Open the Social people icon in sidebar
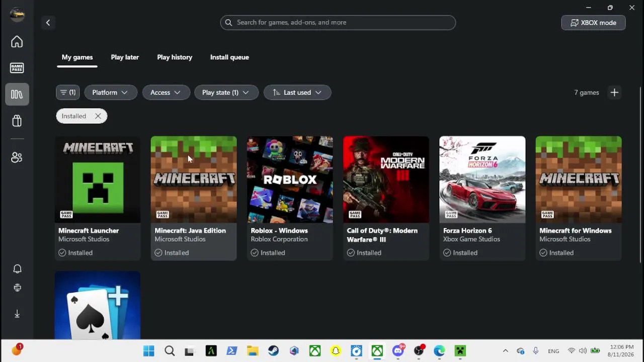Image resolution: width=644 pixels, height=362 pixels. point(17,158)
